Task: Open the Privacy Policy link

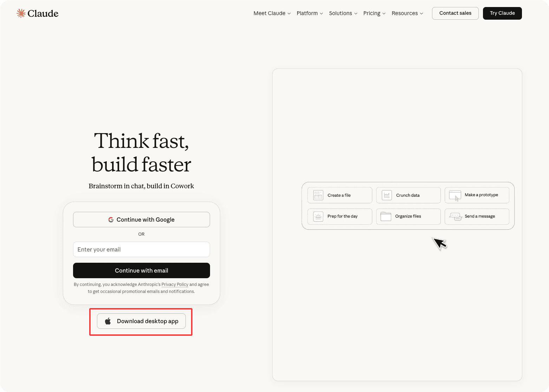Action: [175, 285]
